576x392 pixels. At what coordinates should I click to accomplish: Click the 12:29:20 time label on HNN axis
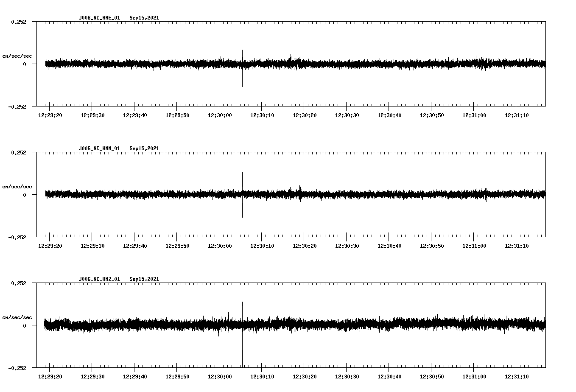pyautogui.click(x=50, y=246)
